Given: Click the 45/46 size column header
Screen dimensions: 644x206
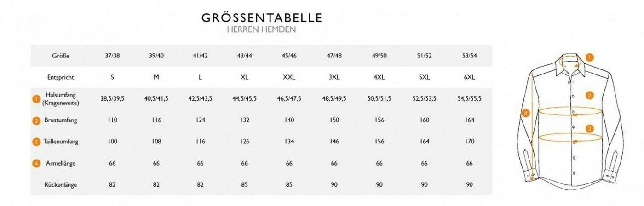Looking at the screenshot, I should coord(289,56).
